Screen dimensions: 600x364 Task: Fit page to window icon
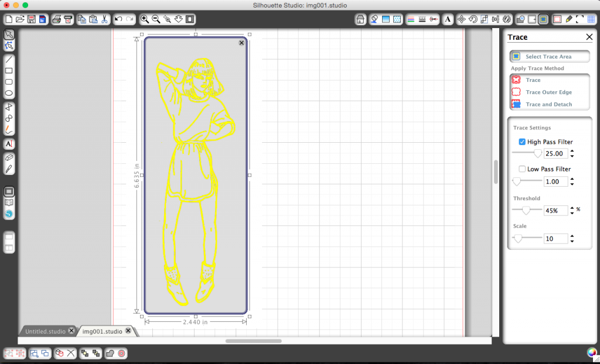click(x=190, y=19)
